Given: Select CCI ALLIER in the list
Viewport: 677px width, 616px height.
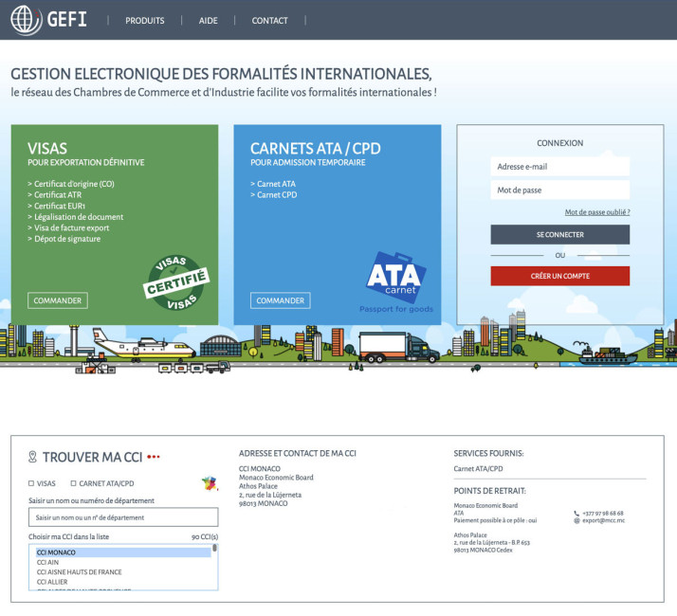Looking at the screenshot, I should (123, 582).
